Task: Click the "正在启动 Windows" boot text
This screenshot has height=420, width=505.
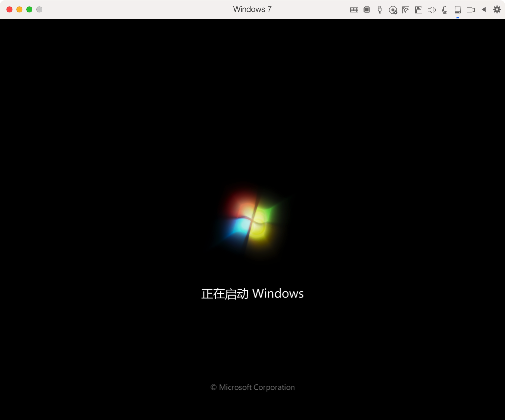Action: [x=252, y=294]
